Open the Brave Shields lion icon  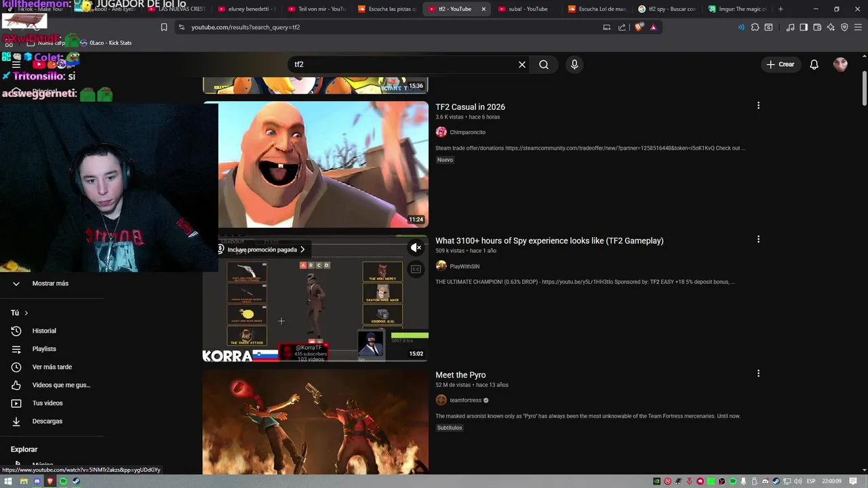coord(639,27)
